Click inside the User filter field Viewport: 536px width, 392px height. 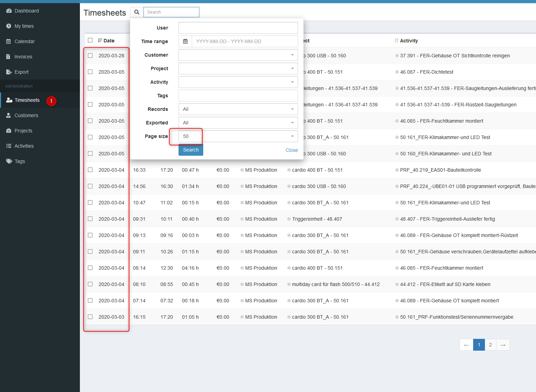tap(238, 27)
